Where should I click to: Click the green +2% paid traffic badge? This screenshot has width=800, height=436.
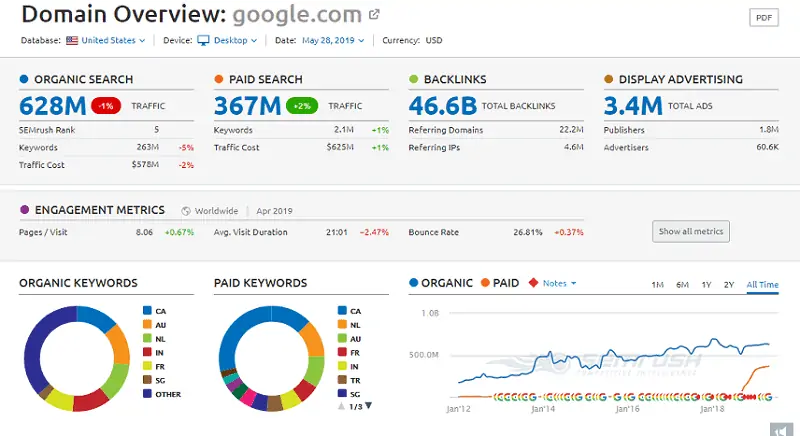point(302,106)
